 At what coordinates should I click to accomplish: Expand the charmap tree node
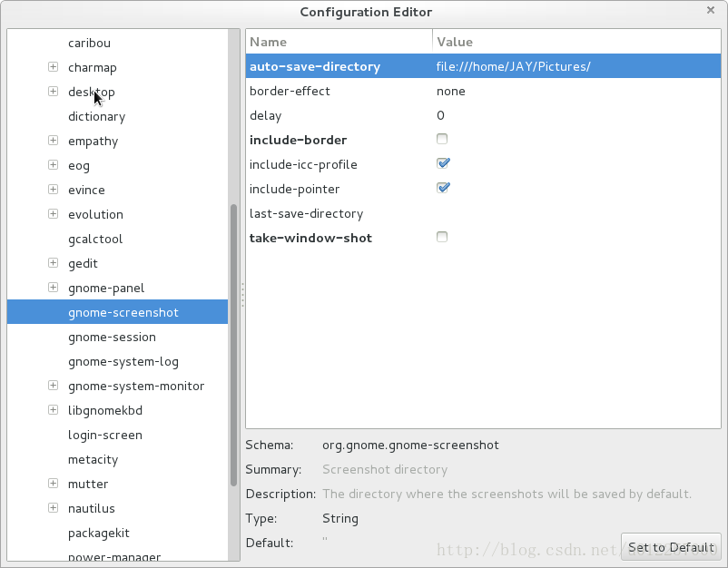click(53, 67)
